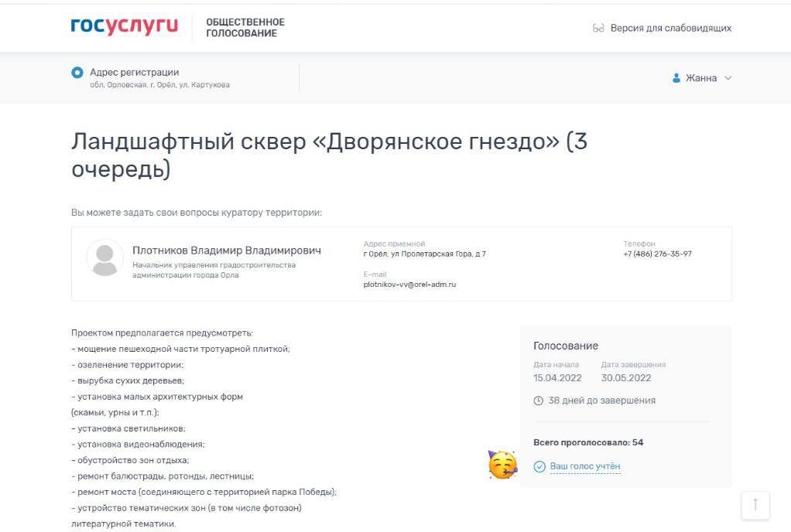Image resolution: width=791 pixels, height=532 pixels.
Task: Expand the Жанна account dropdown chevron
Action: [728, 78]
